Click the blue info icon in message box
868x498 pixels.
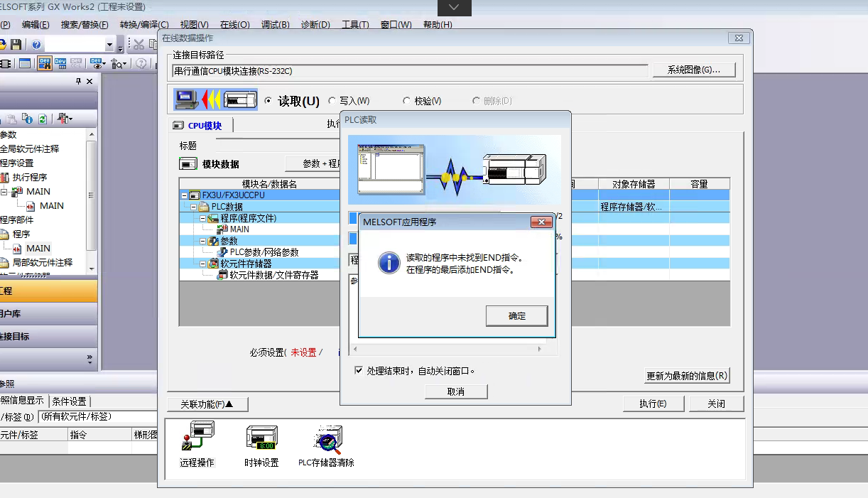389,262
